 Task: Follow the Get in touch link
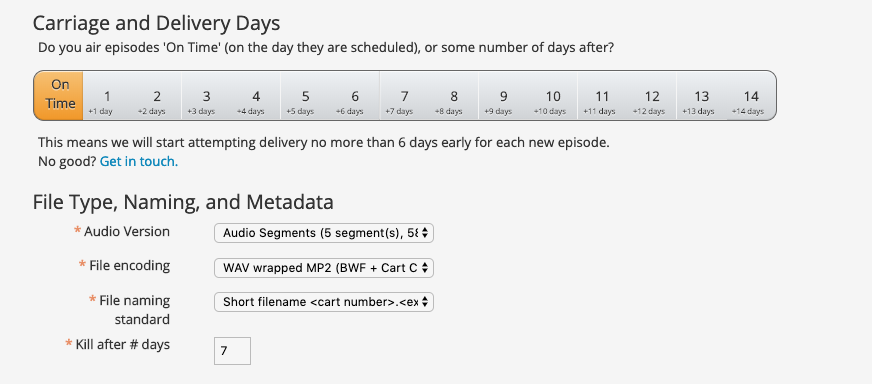[x=139, y=163]
